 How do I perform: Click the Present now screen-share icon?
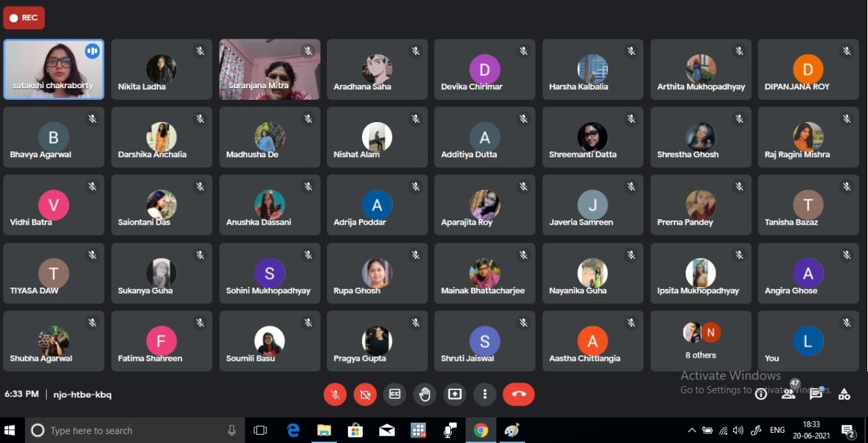455,394
